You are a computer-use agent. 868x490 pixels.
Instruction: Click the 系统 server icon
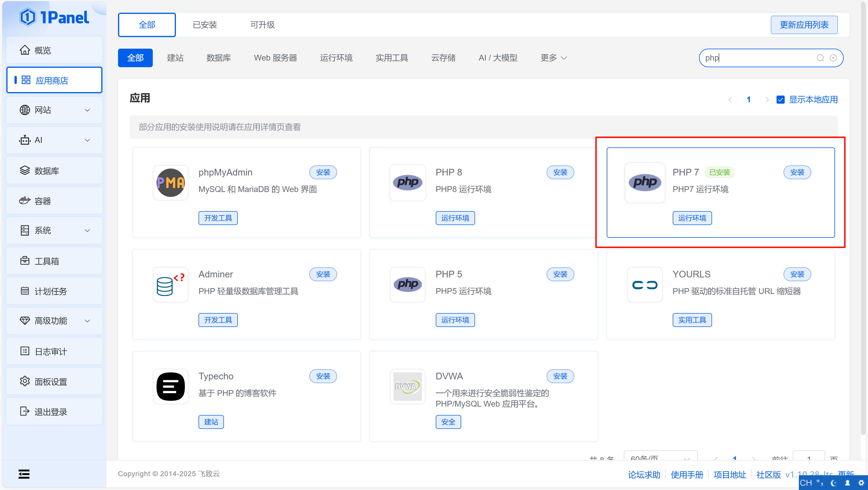click(25, 230)
